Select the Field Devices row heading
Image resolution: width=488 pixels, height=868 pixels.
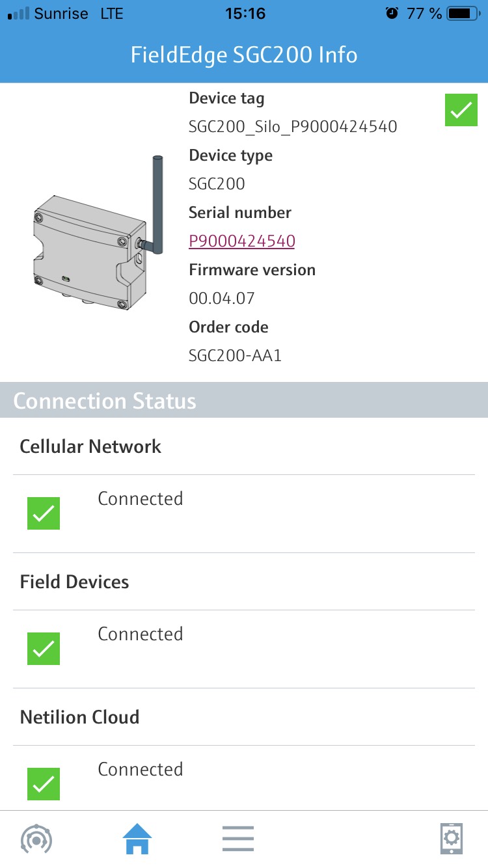coord(74,582)
